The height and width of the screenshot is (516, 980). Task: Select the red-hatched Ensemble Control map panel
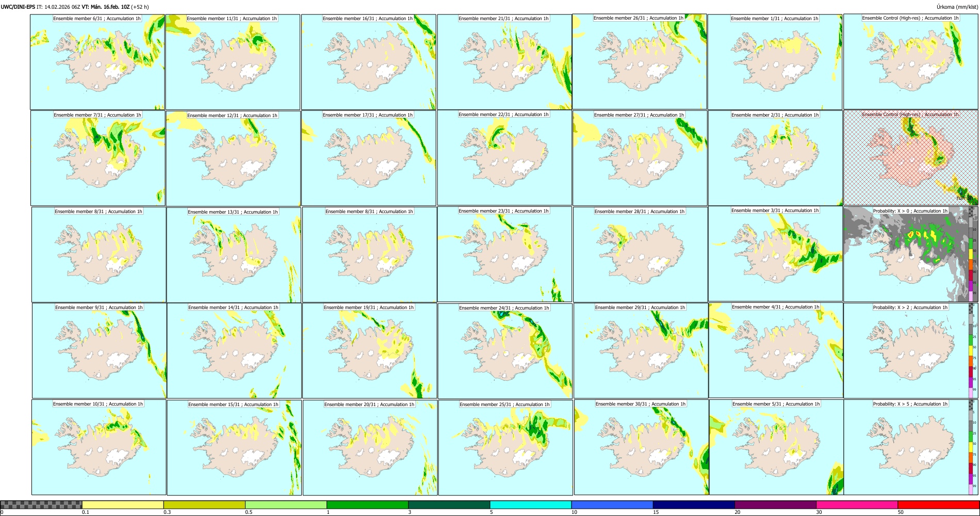pyautogui.click(x=911, y=158)
